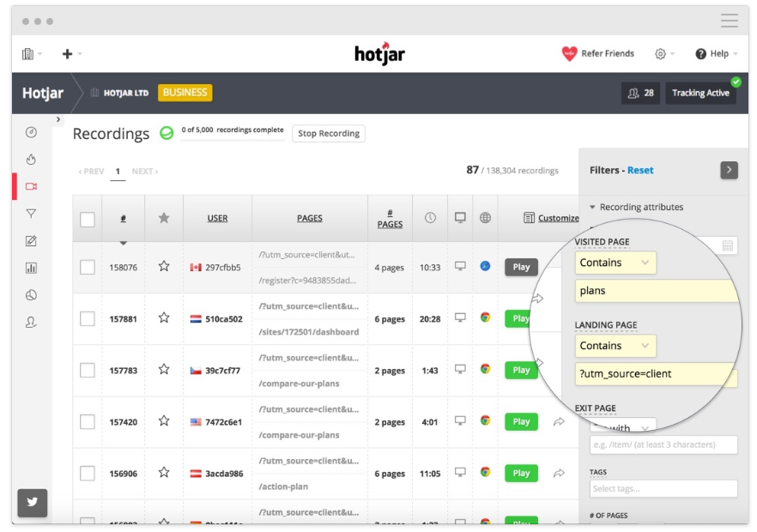Click Customize columns link
757x532 pixels.
(551, 218)
